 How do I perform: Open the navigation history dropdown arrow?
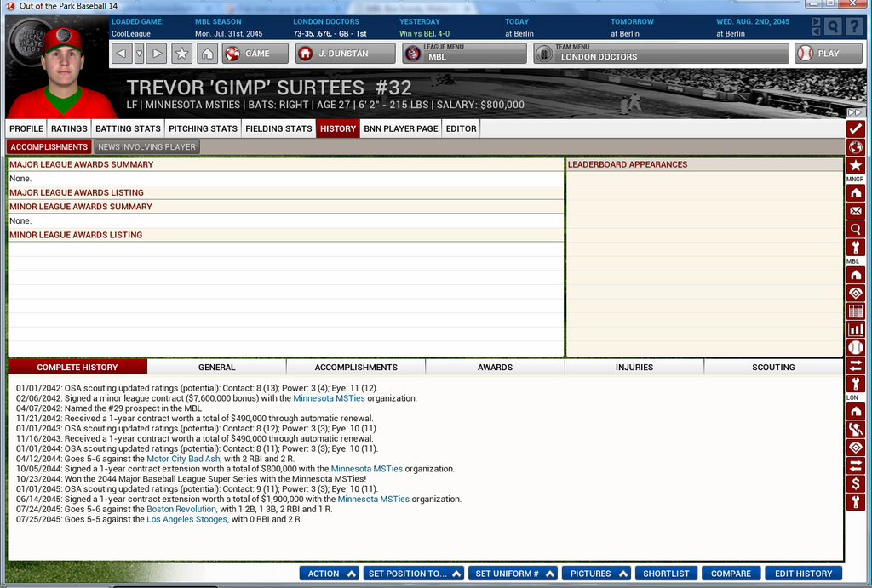138,54
